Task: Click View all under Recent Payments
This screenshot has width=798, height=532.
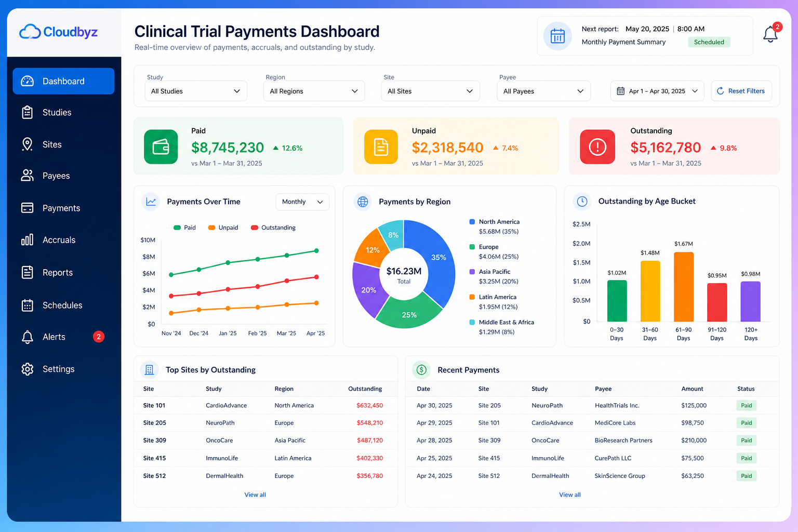Action: (x=570, y=495)
